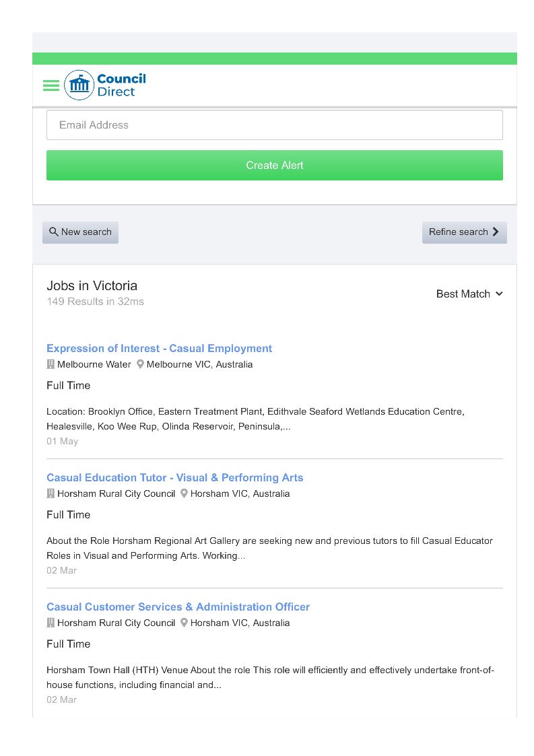Screen dimensions: 534x756
Task: Click Horsham Rural City Council under Casual Education Tutor
Action: [x=116, y=493]
